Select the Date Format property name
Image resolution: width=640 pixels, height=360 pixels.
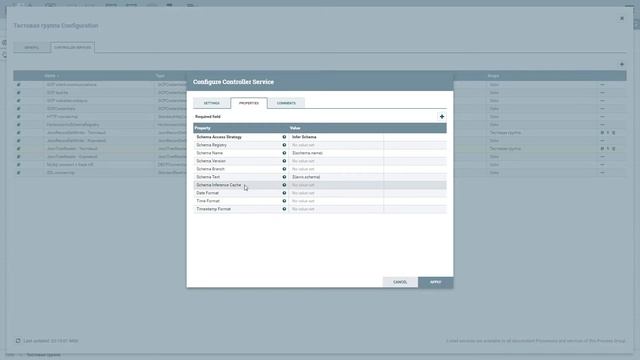[x=208, y=193]
